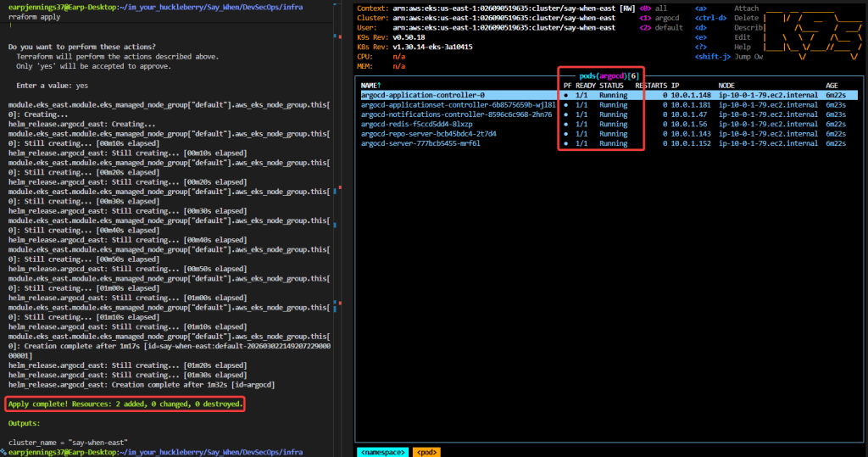Click port-forward dot for argocd-redis pod
The width and height of the screenshot is (868, 457).
566,124
